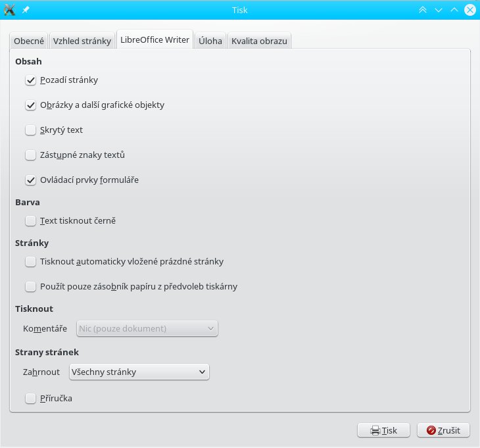Image resolution: width=480 pixels, height=448 pixels.
Task: Toggle the pin window icon
Action: point(26,10)
